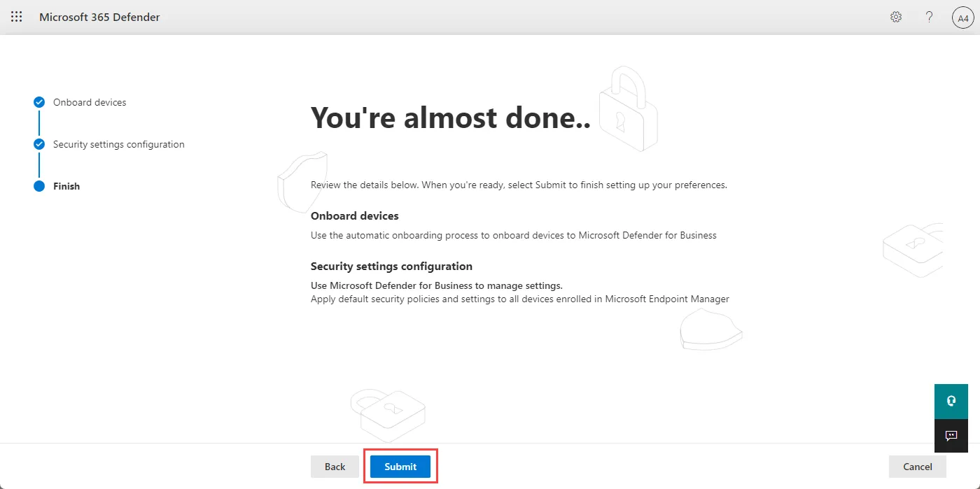Open the app launcher waffle icon
The width and height of the screenshot is (980, 489).
point(17,17)
